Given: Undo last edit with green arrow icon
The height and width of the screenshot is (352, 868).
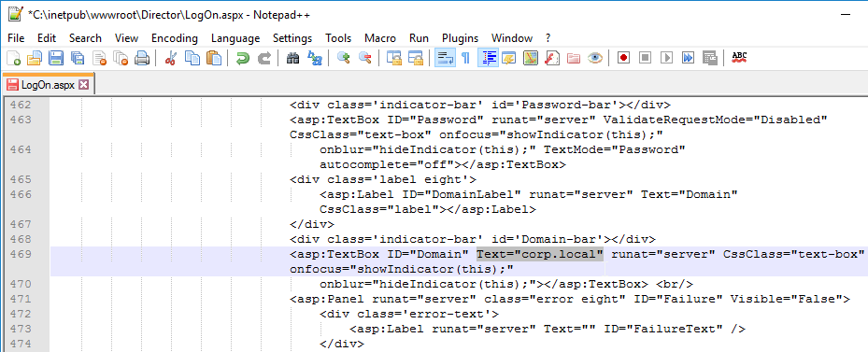Looking at the screenshot, I should click(x=243, y=58).
